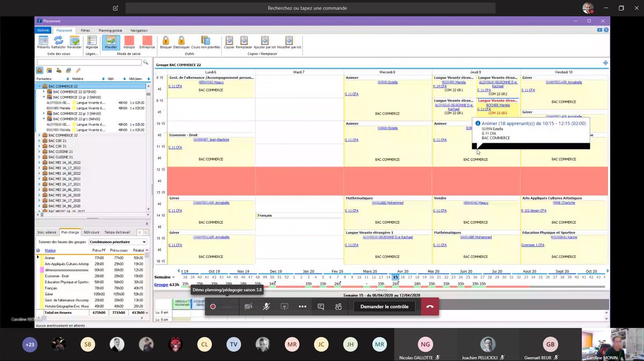This screenshot has width=644, height=361.
Task: Expand BAC COMMERCE 22 (675h00) node
Action: (x=44, y=92)
